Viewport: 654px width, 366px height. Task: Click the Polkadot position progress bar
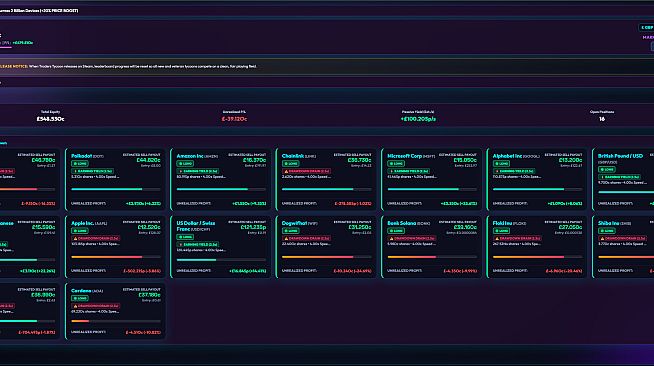(x=116, y=189)
